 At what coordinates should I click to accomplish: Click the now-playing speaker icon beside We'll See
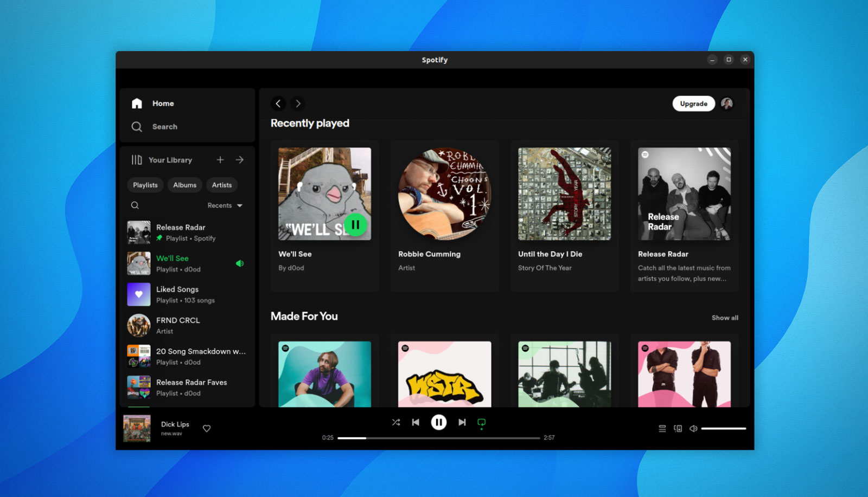240,263
